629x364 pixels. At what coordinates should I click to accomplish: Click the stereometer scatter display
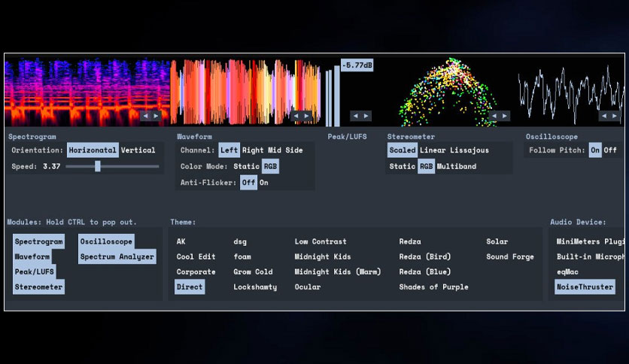pos(447,93)
